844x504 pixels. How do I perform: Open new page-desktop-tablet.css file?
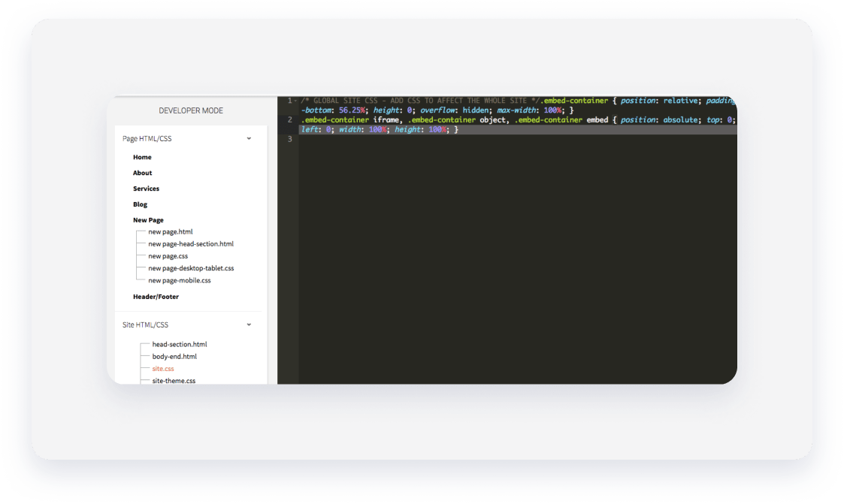point(191,268)
